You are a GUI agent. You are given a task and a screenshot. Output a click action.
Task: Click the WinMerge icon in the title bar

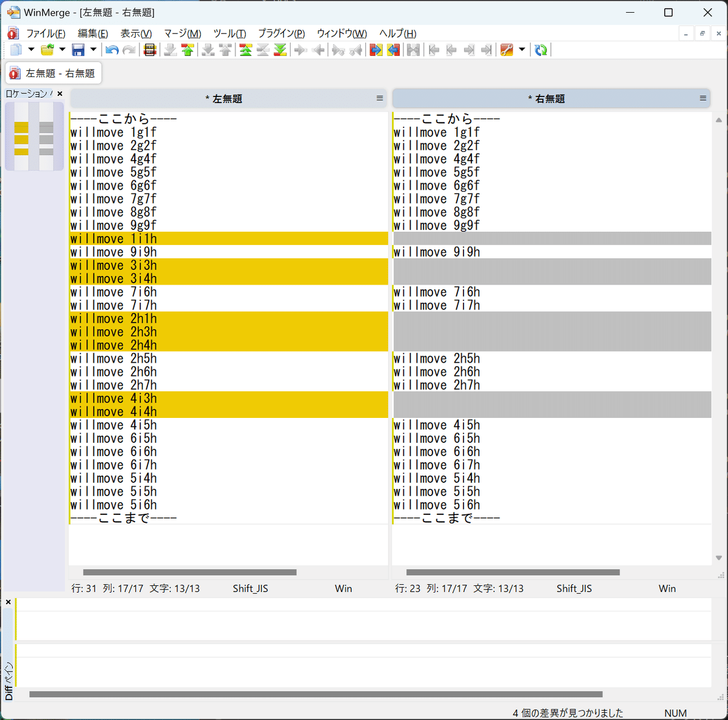tap(13, 12)
